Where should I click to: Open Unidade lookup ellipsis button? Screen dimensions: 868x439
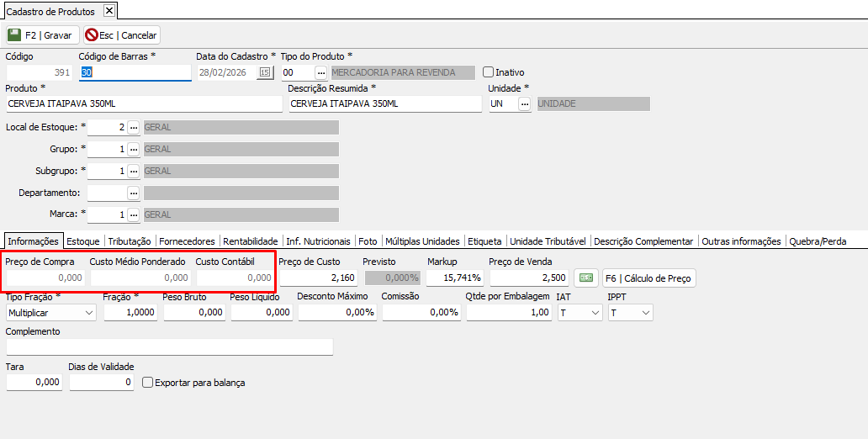click(x=525, y=104)
